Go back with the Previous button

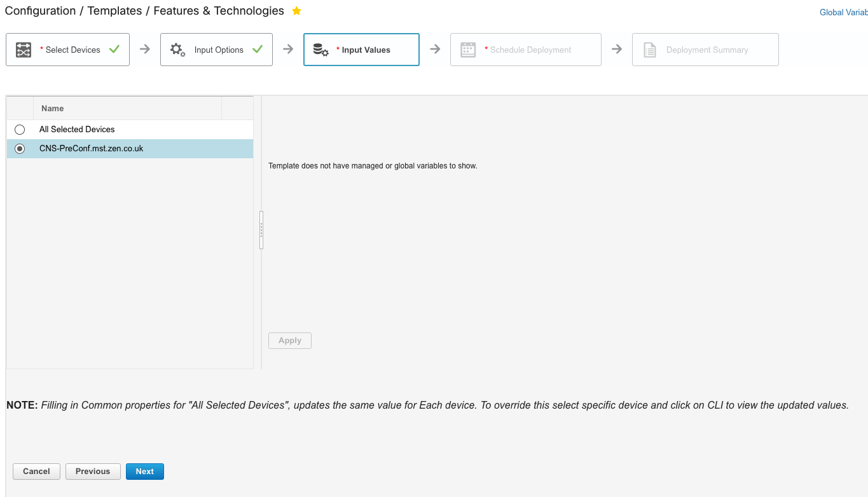coord(93,472)
